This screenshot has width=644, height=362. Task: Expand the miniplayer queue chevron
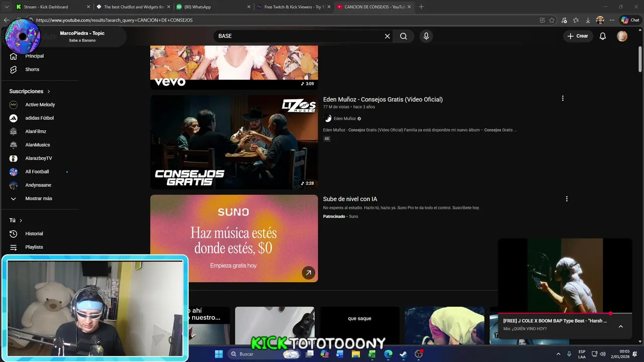pyautogui.click(x=621, y=326)
